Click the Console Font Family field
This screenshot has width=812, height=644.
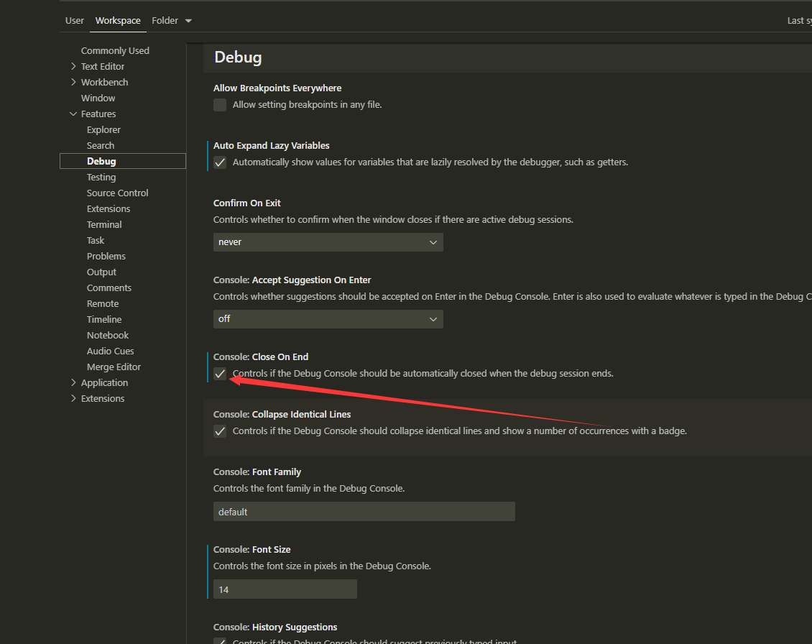[364, 511]
